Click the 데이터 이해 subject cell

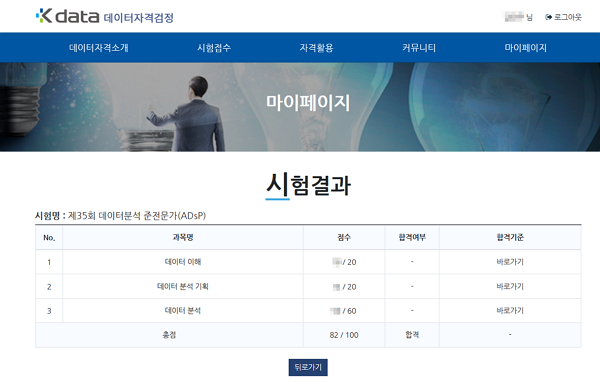(x=183, y=262)
